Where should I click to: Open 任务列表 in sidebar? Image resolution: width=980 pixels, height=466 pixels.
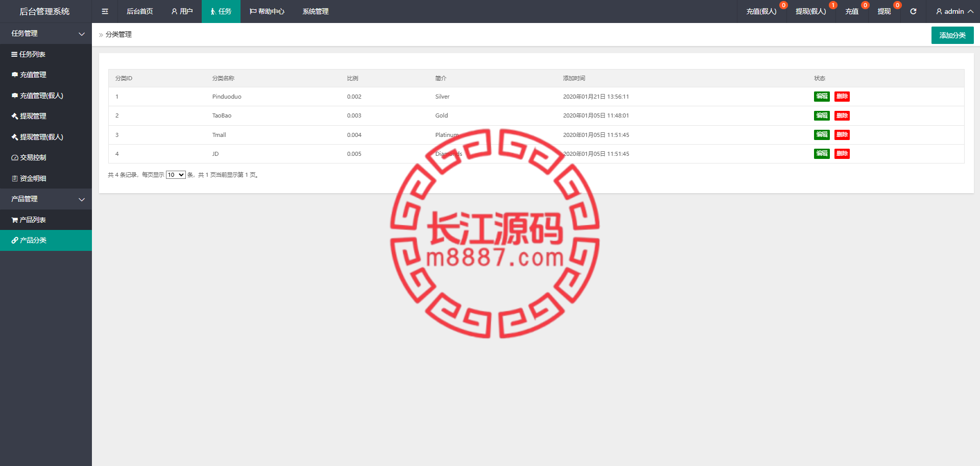click(46, 54)
